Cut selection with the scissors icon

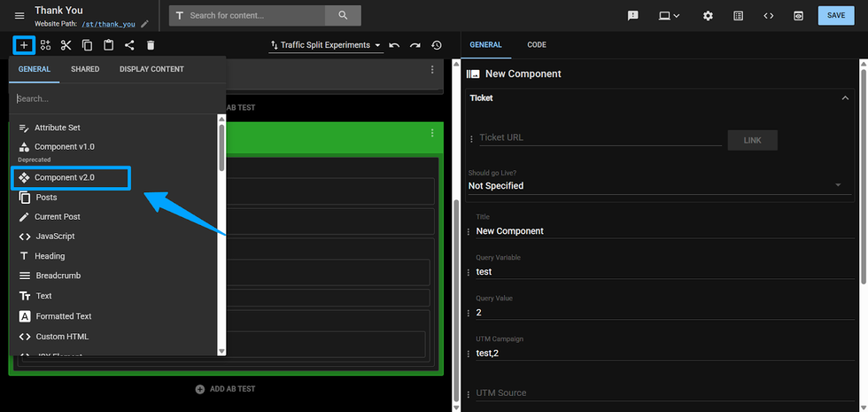[x=66, y=45]
